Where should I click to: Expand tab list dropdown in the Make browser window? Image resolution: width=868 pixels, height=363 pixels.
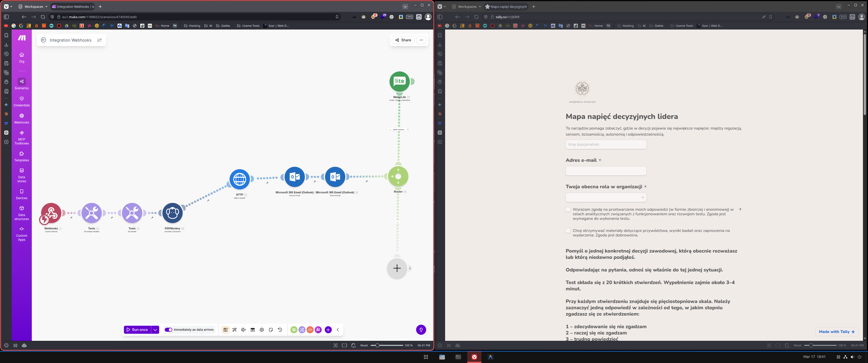405,6
